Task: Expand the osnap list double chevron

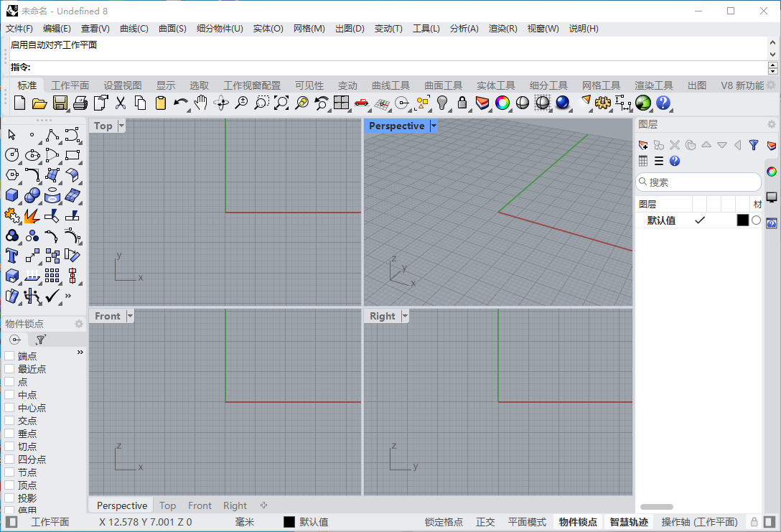Action: click(x=80, y=353)
